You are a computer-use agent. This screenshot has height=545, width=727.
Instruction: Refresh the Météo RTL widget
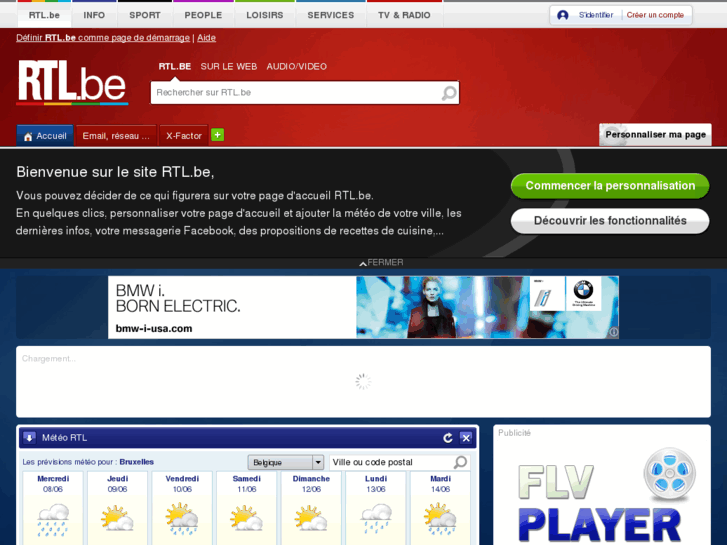point(448,438)
